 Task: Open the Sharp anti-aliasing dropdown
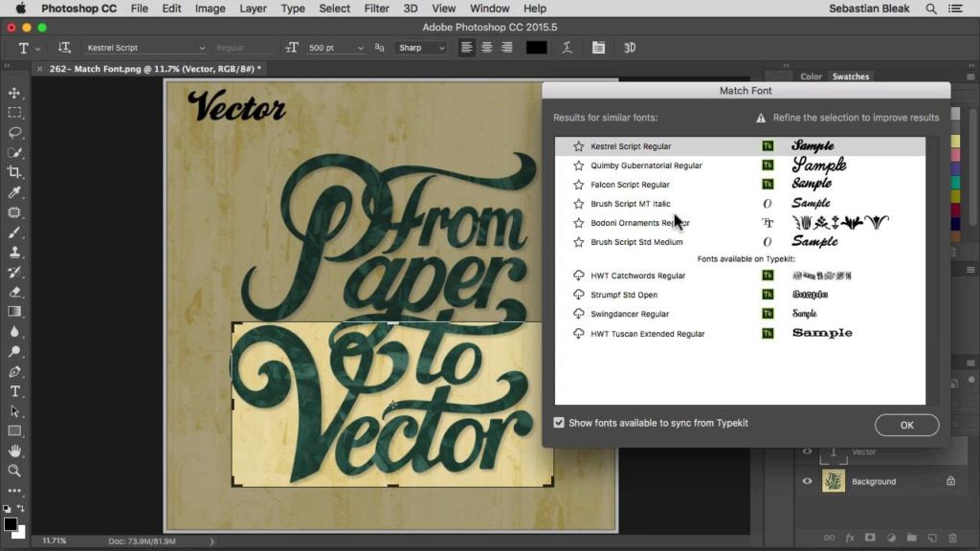click(441, 47)
